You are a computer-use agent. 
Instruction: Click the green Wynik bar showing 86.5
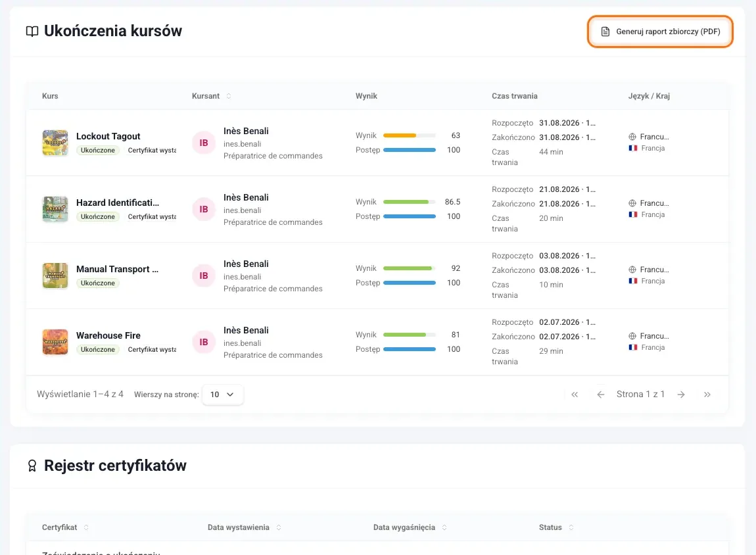(410, 202)
